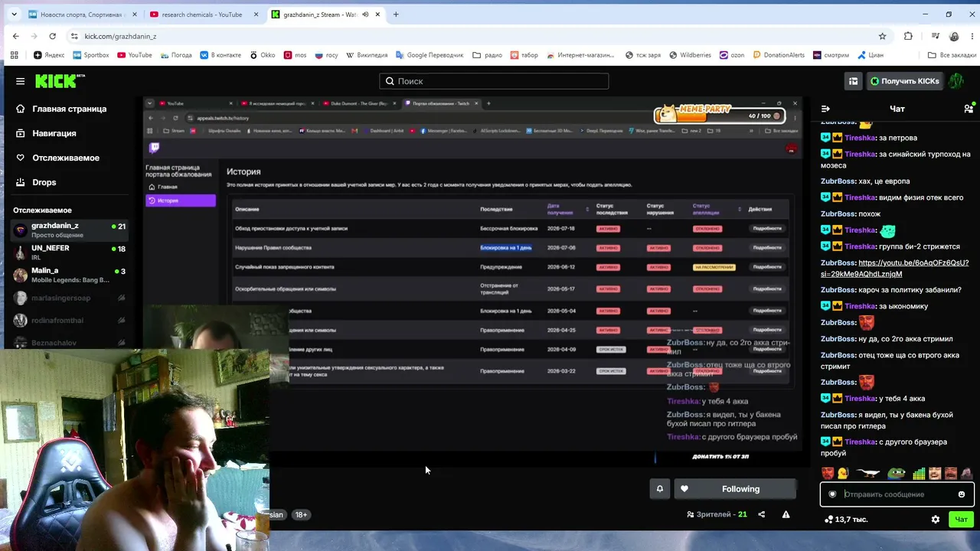Click the browser address bar URL
The width and height of the screenshot is (980, 551).
click(120, 36)
